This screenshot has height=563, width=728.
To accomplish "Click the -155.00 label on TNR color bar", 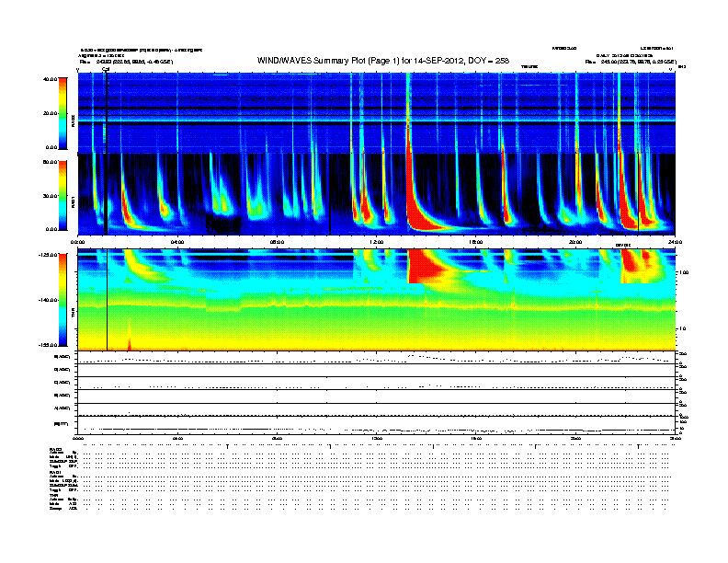I will coord(49,345).
